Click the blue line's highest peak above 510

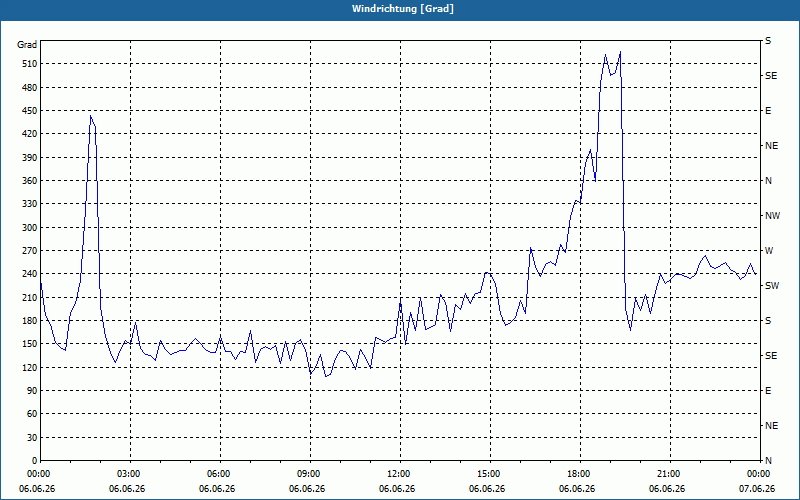tap(620, 52)
